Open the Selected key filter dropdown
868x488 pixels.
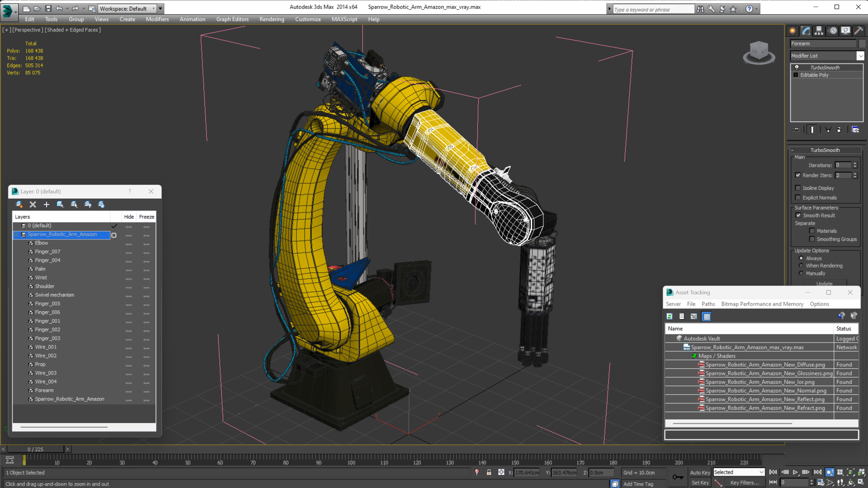point(739,472)
